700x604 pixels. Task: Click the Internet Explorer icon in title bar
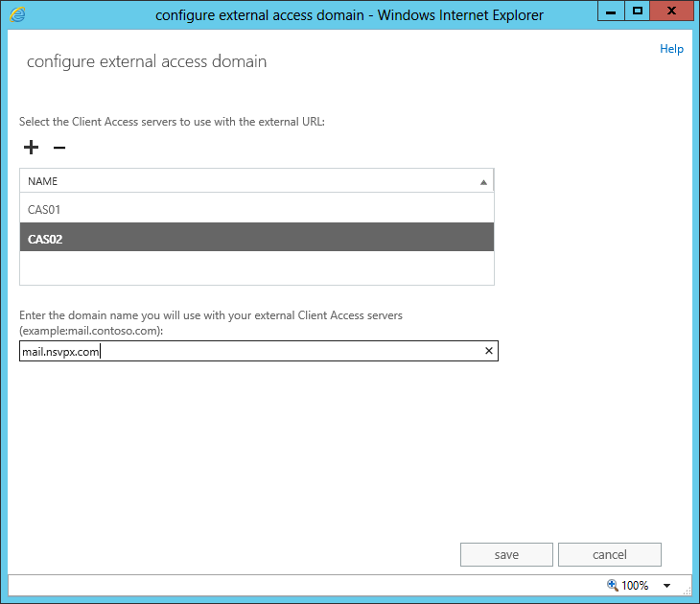[18, 14]
